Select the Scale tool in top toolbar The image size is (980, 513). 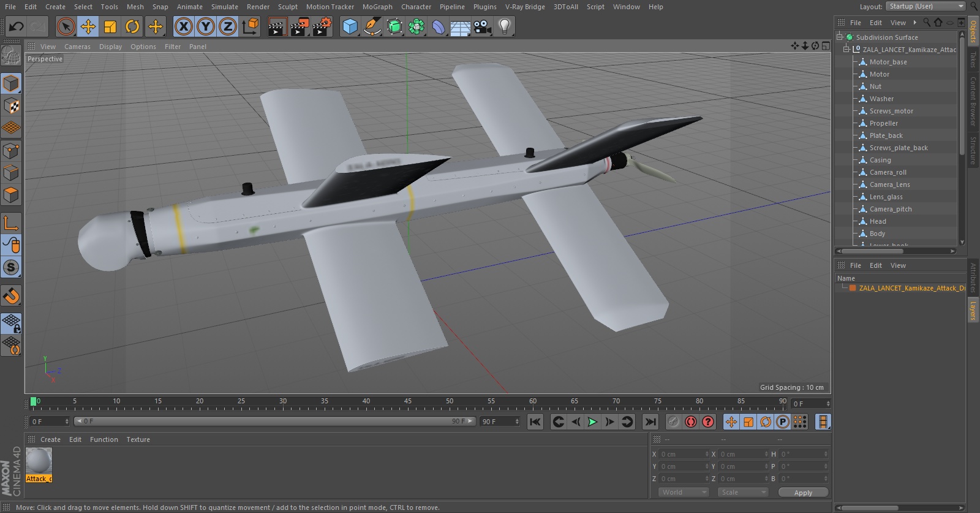[110, 26]
